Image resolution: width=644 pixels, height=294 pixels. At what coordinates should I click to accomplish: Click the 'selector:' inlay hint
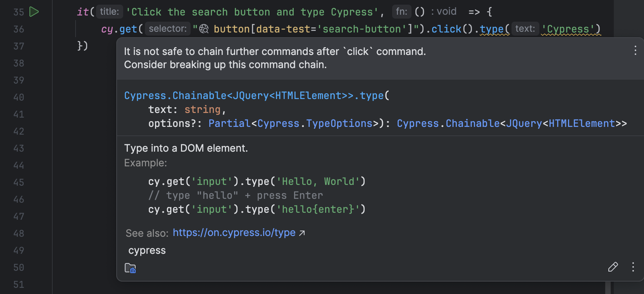coord(167,29)
